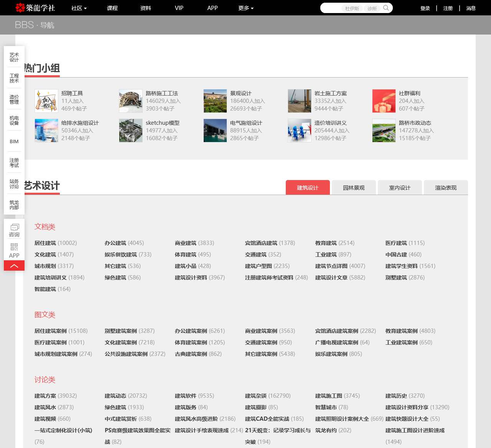The width and height of the screenshot is (491, 448).
Task: Open the 咨询 chat icon in sidebar
Action: [14, 231]
